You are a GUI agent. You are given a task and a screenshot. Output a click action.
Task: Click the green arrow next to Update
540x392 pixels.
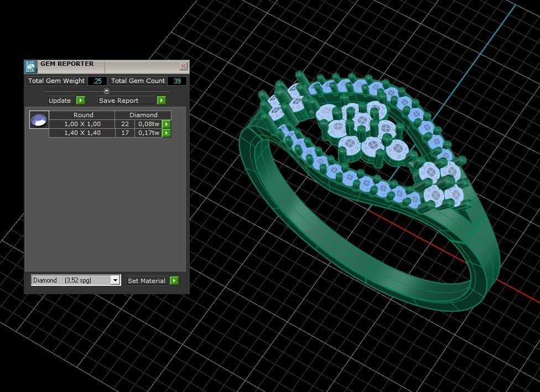[81, 101]
